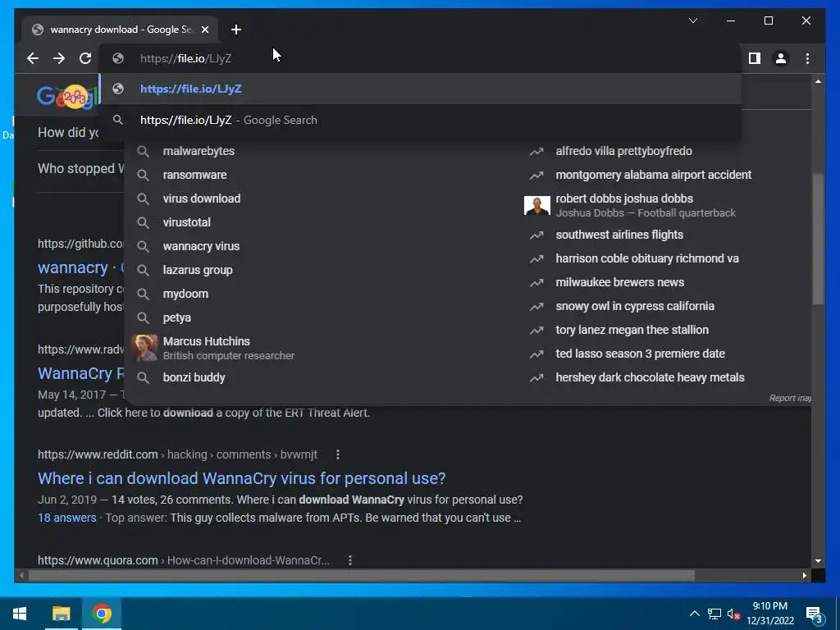The height and width of the screenshot is (630, 840).
Task: Click trending arrow icon beside southwest airlines
Action: pos(536,235)
